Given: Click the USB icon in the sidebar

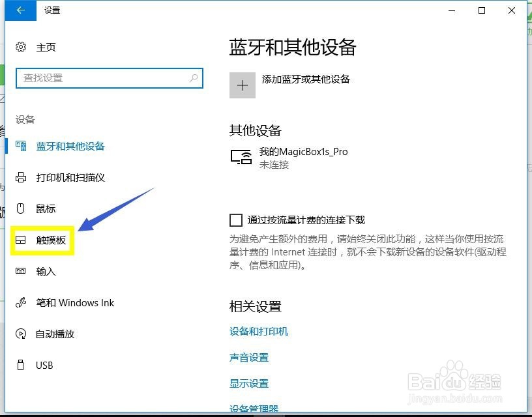Looking at the screenshot, I should [x=22, y=365].
